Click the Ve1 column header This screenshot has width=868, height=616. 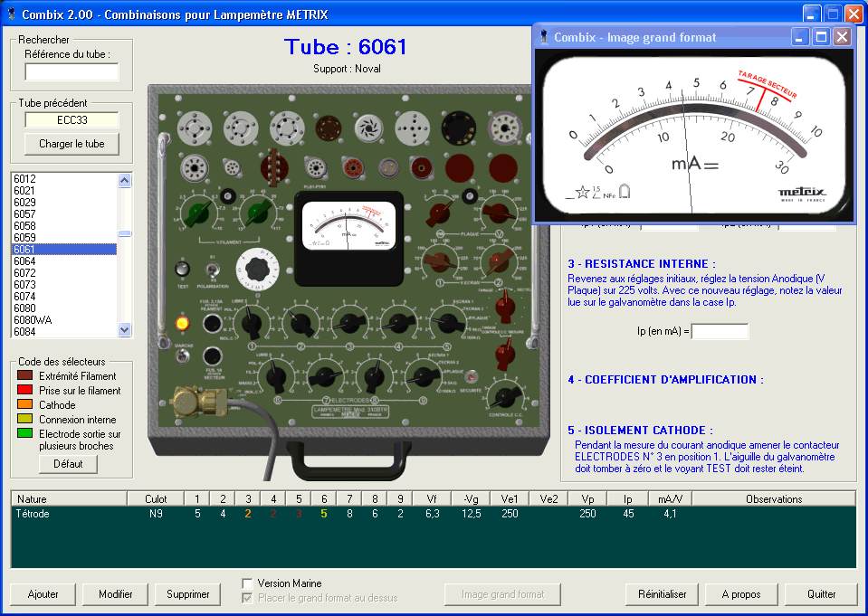tap(510, 499)
